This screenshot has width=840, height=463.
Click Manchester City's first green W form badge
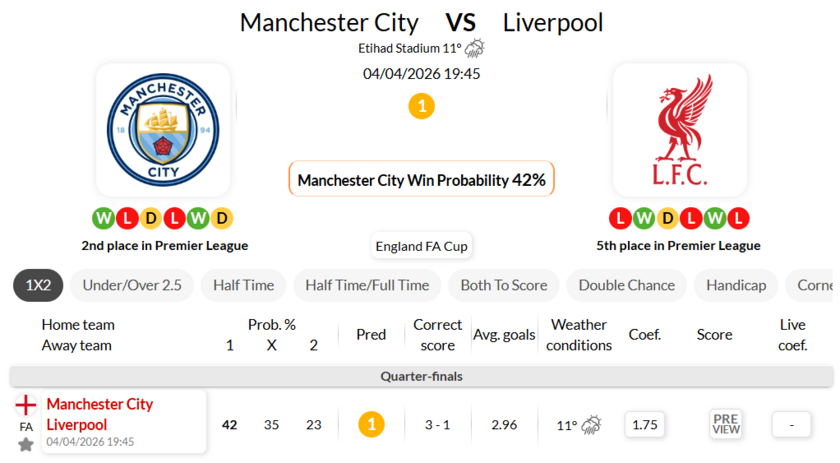click(103, 218)
